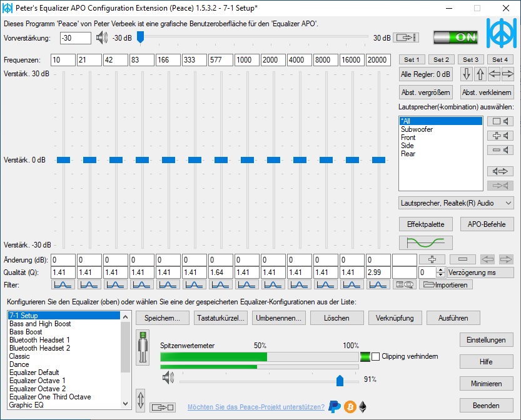Click the down arrow to lower all sliders
This screenshot has height=420, width=521.
tap(467, 74)
